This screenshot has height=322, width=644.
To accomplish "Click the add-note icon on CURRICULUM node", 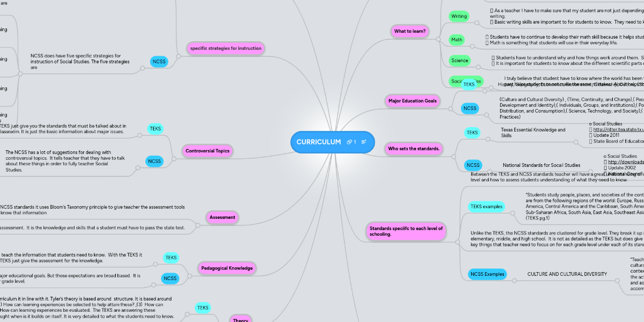I will coord(364,142).
